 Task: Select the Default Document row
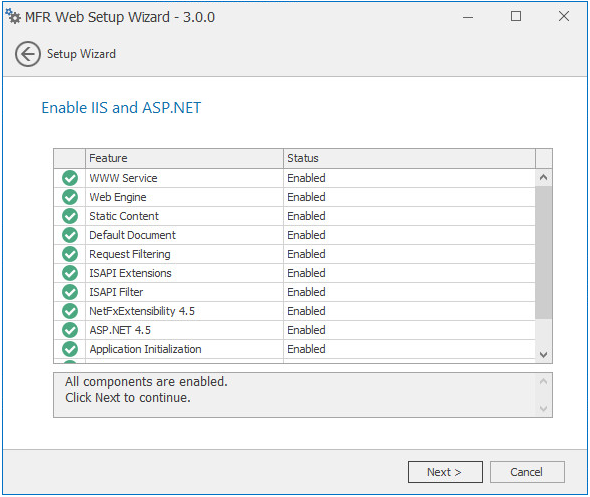(x=295, y=235)
